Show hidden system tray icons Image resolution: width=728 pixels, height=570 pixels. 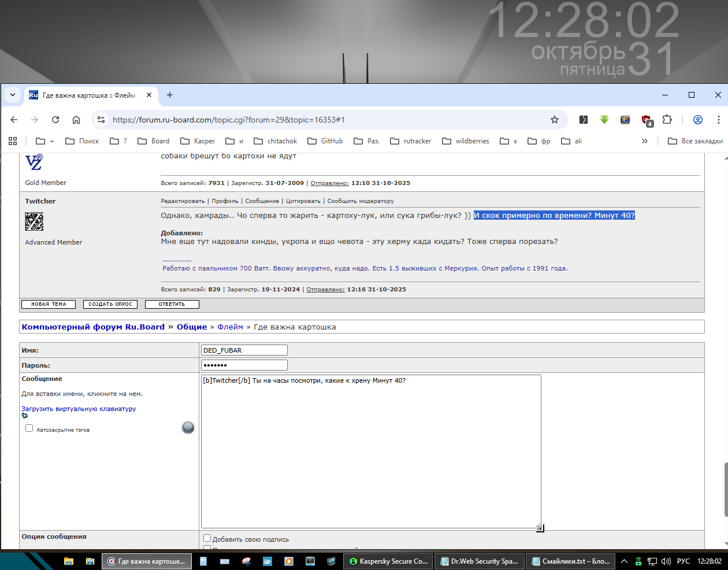[x=624, y=561]
